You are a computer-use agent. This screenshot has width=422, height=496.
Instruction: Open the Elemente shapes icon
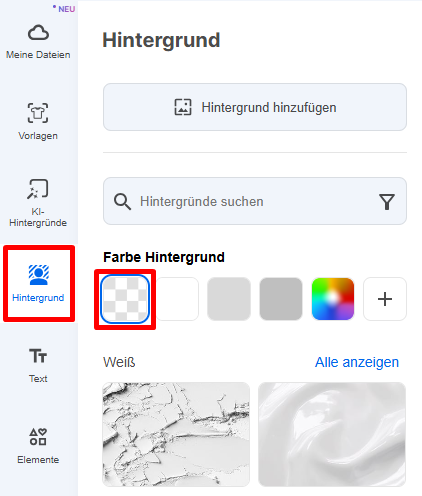38,437
